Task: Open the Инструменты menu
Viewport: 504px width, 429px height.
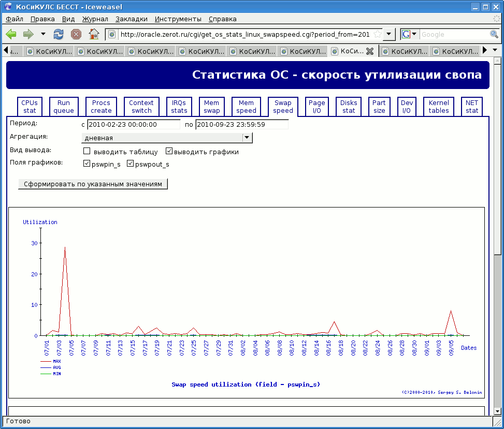Action: (178, 19)
